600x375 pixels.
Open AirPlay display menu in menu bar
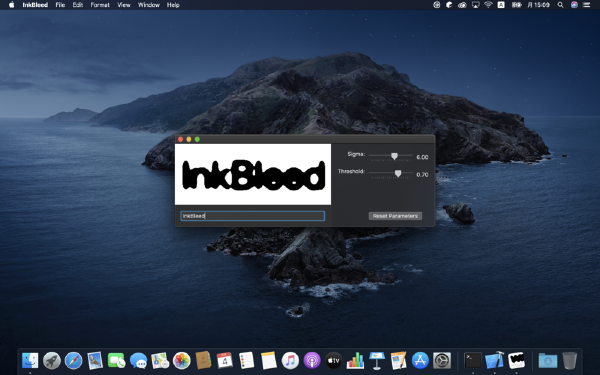point(475,5)
